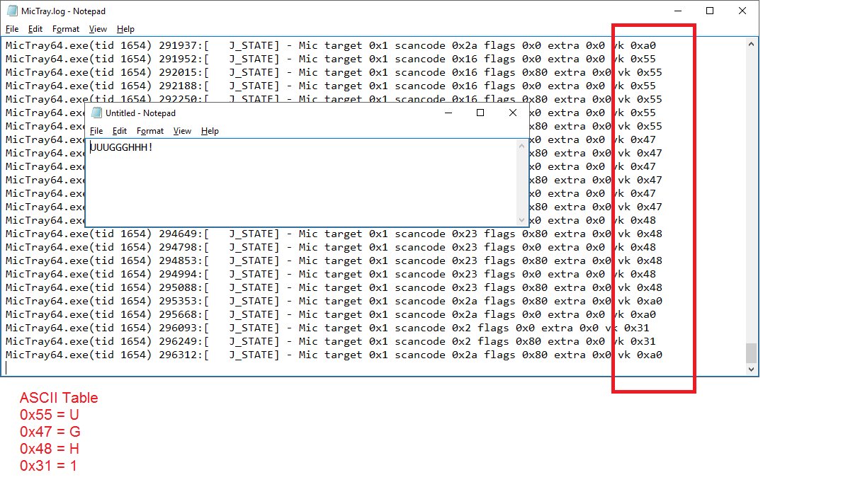This screenshot has width=848, height=504.
Task: Click scroll up arrow in MicTray.log window
Action: pos(751,45)
